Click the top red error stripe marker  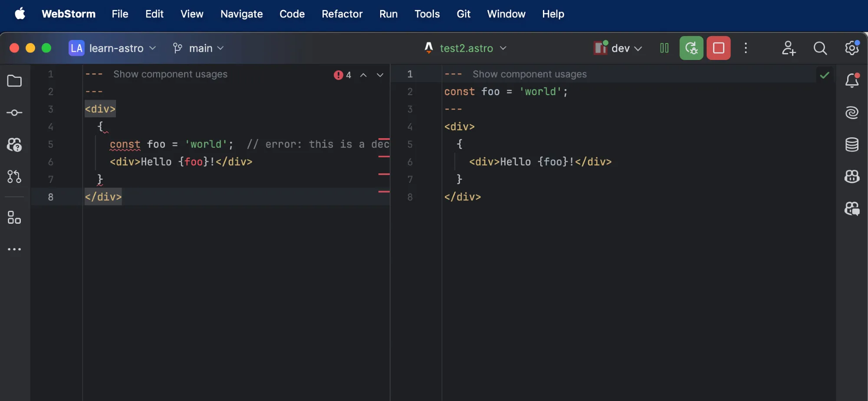(x=384, y=139)
